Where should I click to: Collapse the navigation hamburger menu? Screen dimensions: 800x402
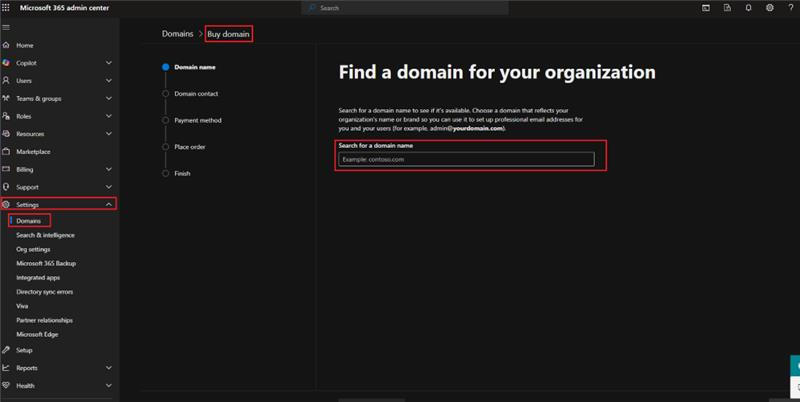(6, 28)
